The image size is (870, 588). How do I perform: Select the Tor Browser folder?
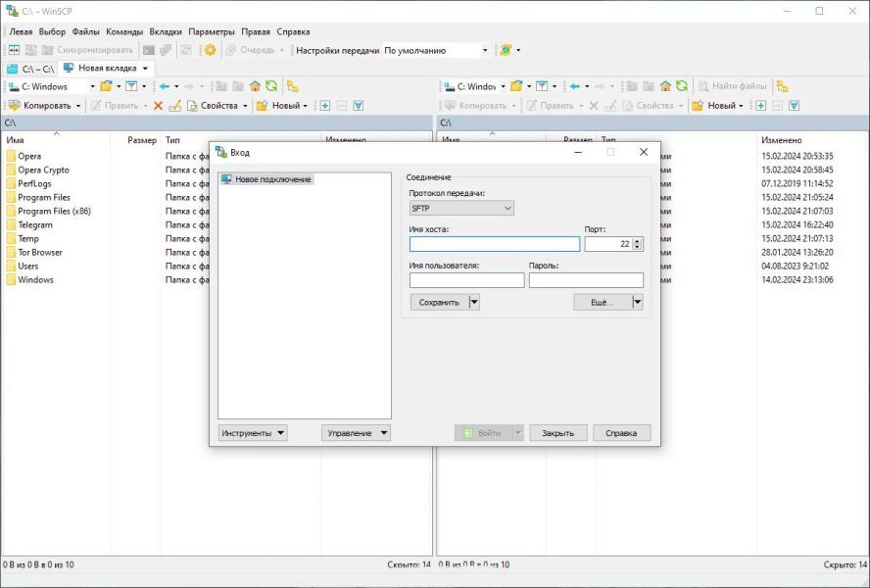(40, 252)
